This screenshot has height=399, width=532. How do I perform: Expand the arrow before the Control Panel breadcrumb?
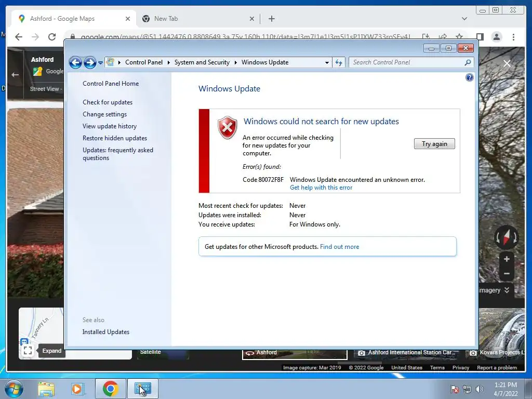pyautogui.click(x=119, y=62)
